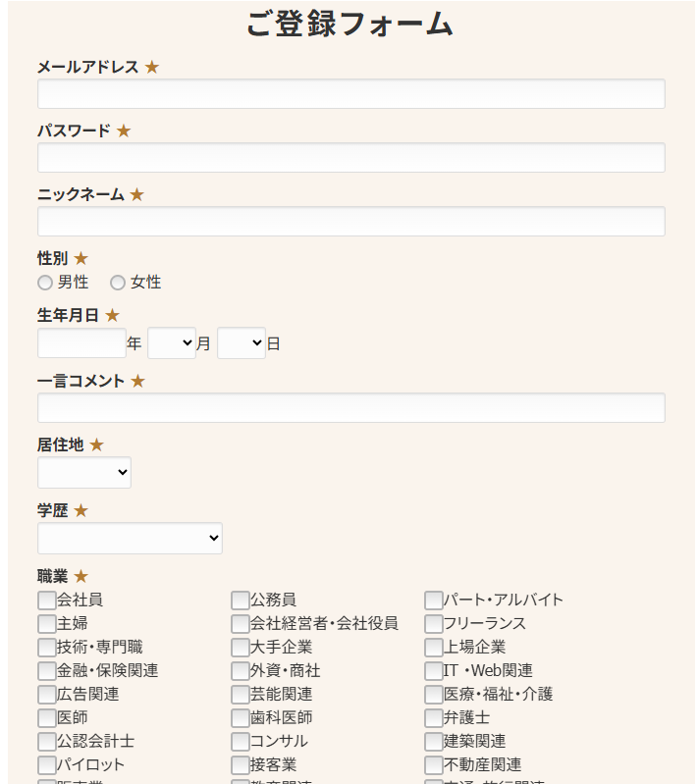Image resolution: width=698 pixels, height=784 pixels.
Task: Open the 学歴 select menu
Action: pos(130,538)
